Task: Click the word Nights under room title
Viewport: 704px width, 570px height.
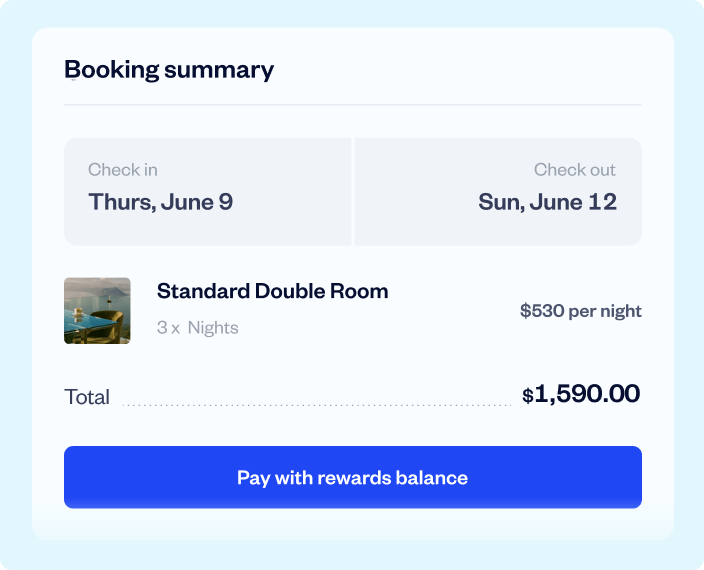Action: pyautogui.click(x=213, y=327)
